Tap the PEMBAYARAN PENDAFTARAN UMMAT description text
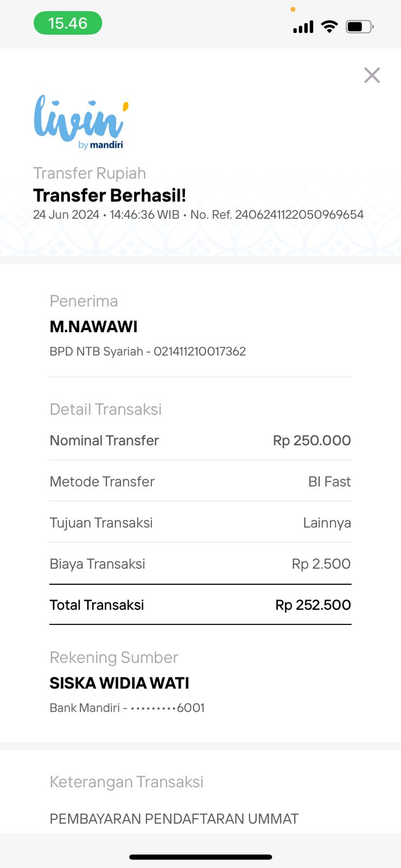401x868 pixels. [174, 819]
